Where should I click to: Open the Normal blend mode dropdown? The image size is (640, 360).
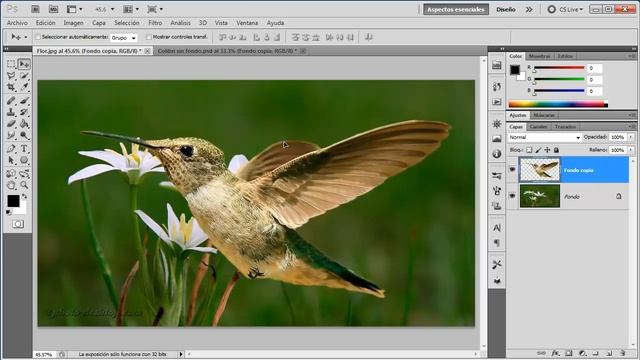pyautogui.click(x=544, y=138)
